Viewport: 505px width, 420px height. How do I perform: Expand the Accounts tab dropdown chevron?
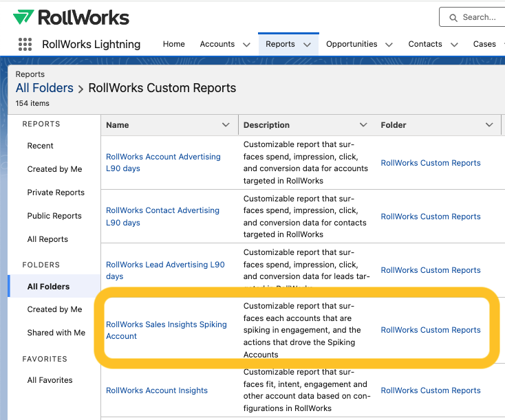[246, 45]
